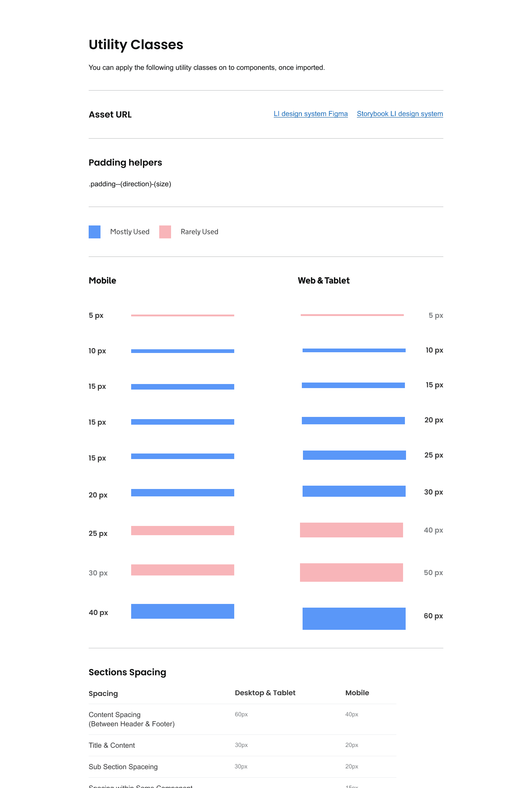Image resolution: width=532 pixels, height=788 pixels.
Task: Click the Desktop & Tablet column header
Action: pos(265,693)
